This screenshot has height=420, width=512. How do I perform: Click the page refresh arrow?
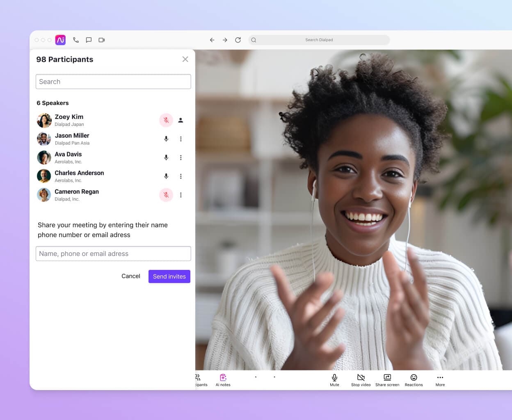tap(238, 40)
